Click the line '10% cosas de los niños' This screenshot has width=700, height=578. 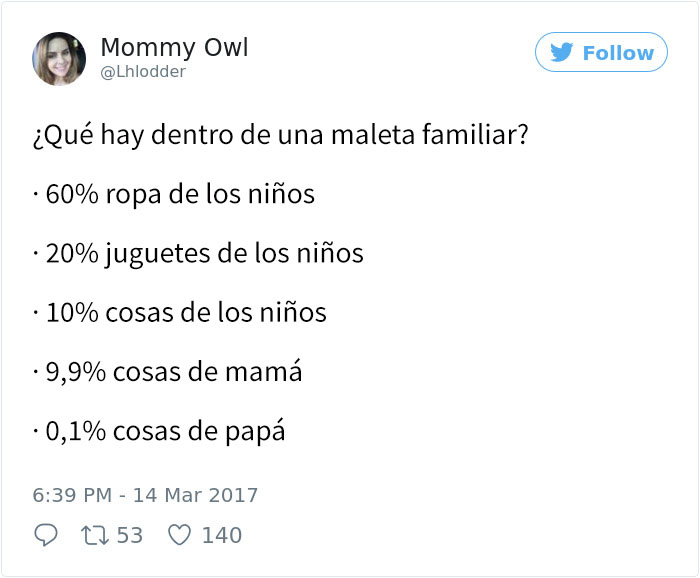[186, 312]
